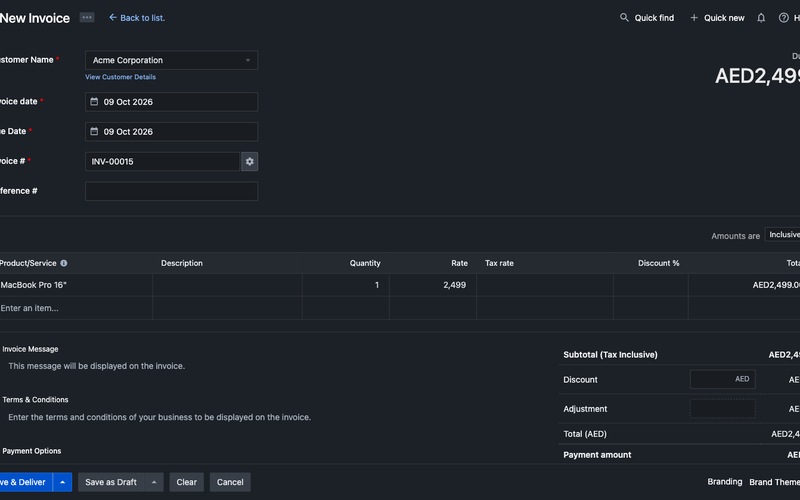Click the Invoice number field INV-00015
This screenshot has width=800, height=500.
coord(162,161)
